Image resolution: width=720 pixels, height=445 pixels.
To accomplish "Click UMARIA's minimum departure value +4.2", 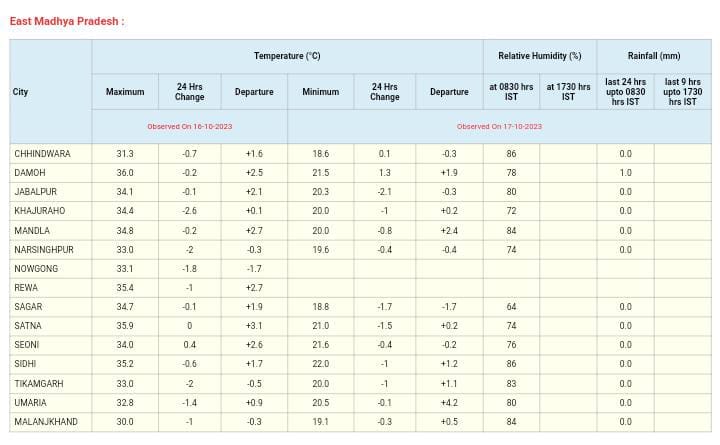I will [449, 403].
